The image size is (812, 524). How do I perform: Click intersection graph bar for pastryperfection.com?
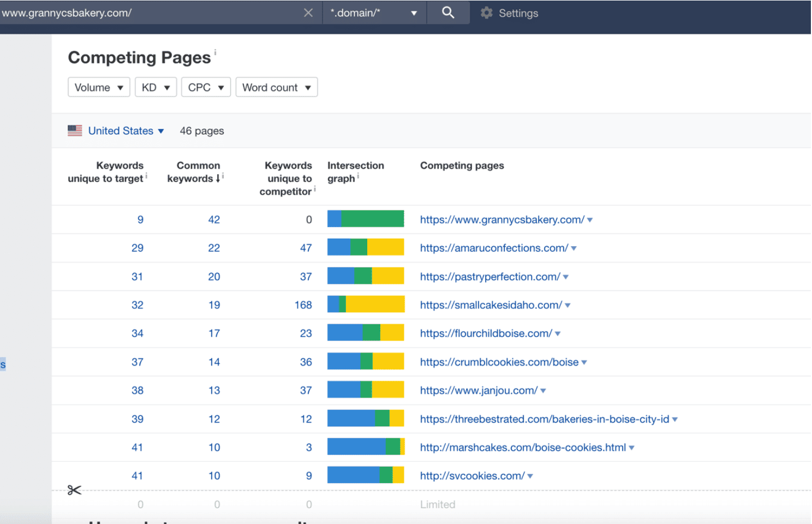pyautogui.click(x=366, y=276)
